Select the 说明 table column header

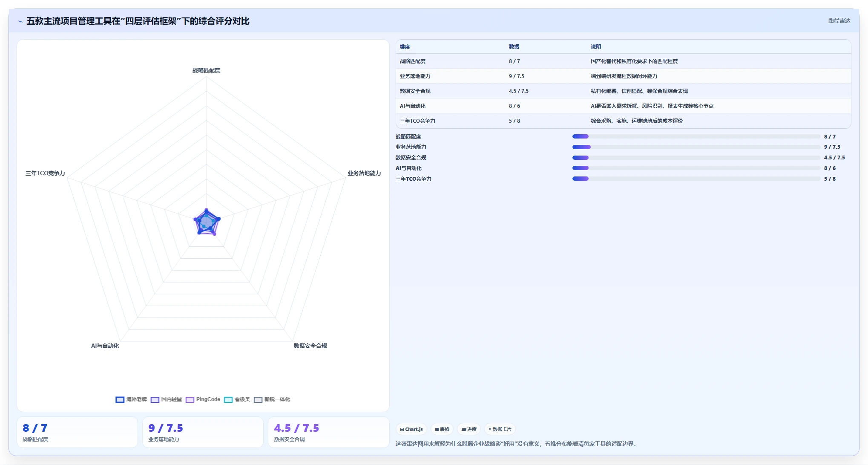[x=596, y=47]
